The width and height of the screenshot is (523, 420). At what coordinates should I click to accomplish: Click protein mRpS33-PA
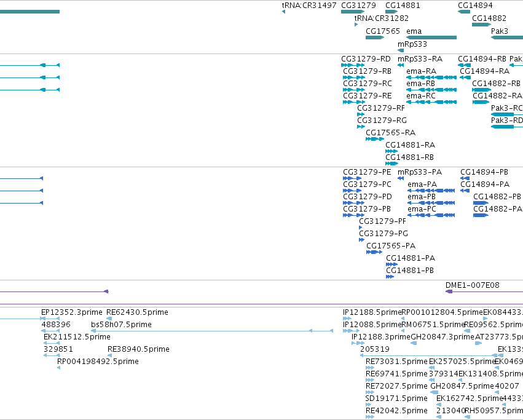(x=420, y=172)
